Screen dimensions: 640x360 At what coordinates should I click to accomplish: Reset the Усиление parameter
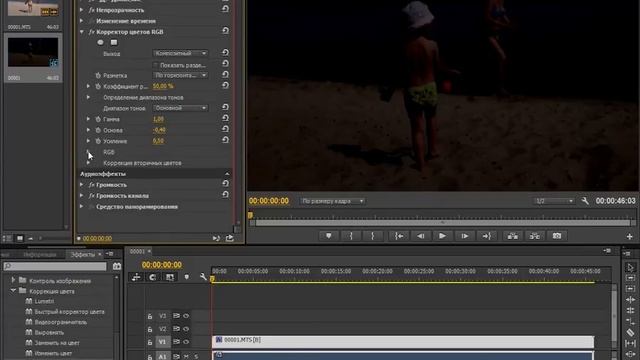point(225,140)
